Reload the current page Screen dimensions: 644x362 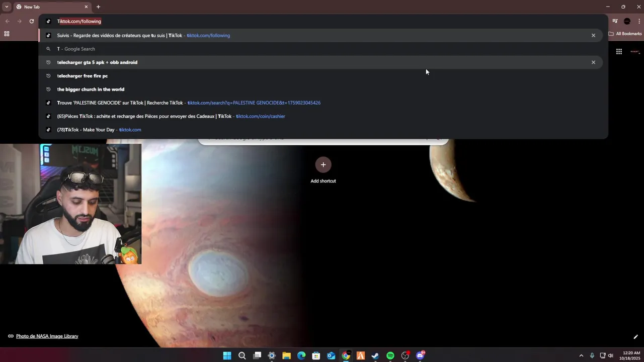click(x=31, y=21)
